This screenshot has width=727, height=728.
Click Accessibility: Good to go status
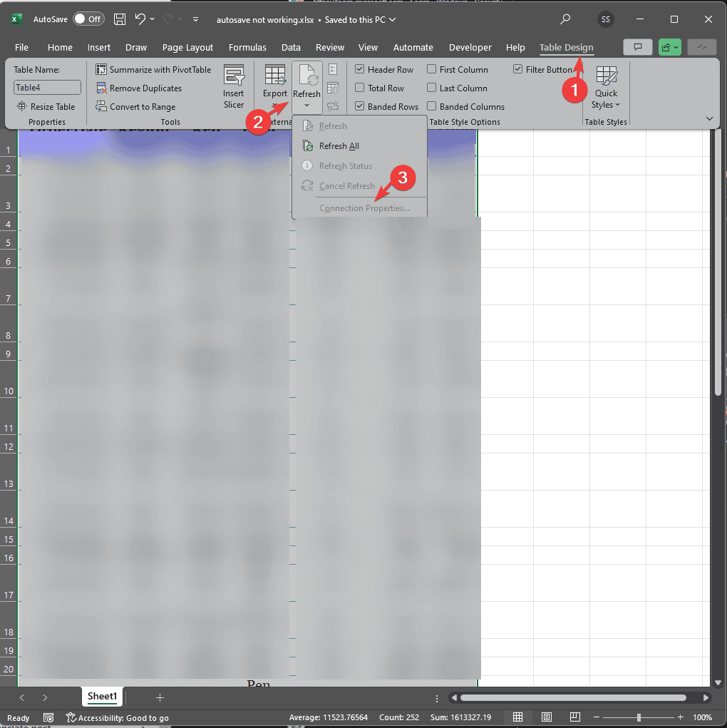[x=118, y=718]
